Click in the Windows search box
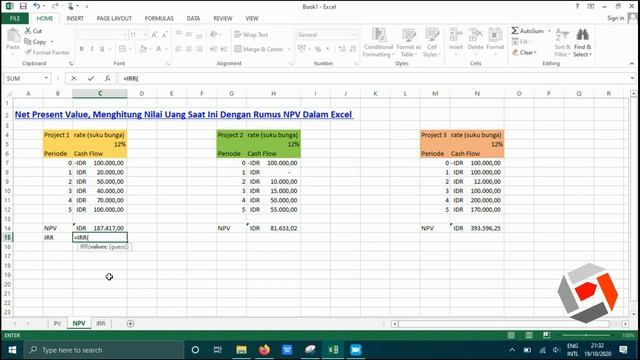This screenshot has width=640, height=360. pos(104,350)
